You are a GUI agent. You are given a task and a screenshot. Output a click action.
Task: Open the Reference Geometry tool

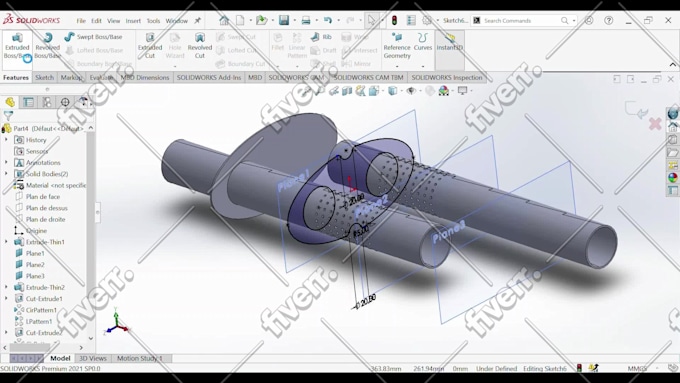tap(397, 47)
